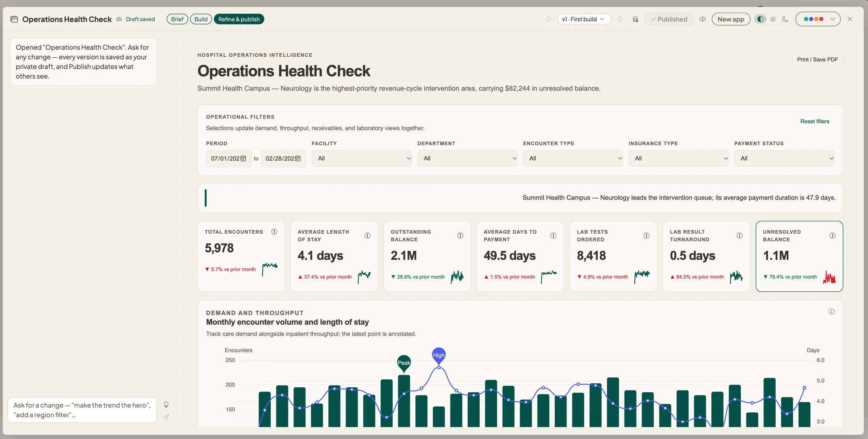Close the app editor with X
This screenshot has height=439, width=868.
[x=850, y=19]
